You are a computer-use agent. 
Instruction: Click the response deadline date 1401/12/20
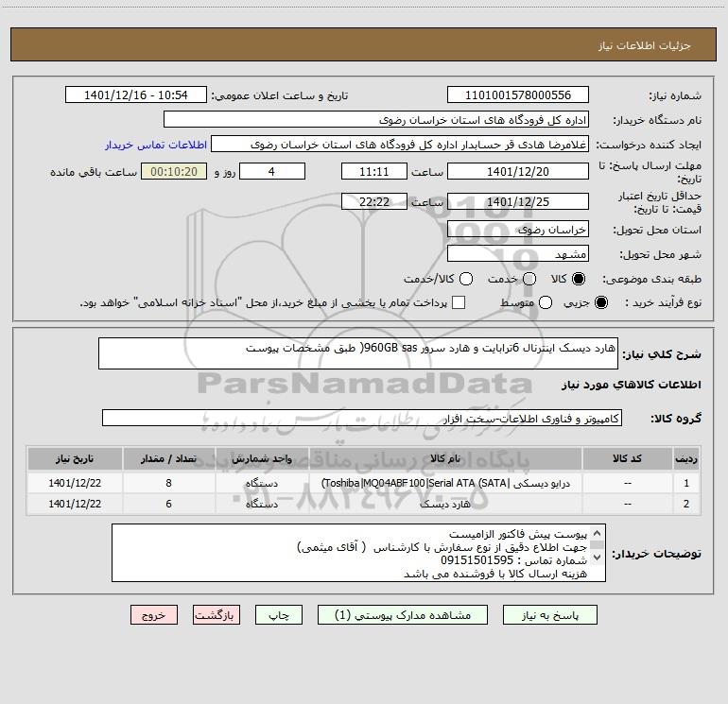(518, 171)
